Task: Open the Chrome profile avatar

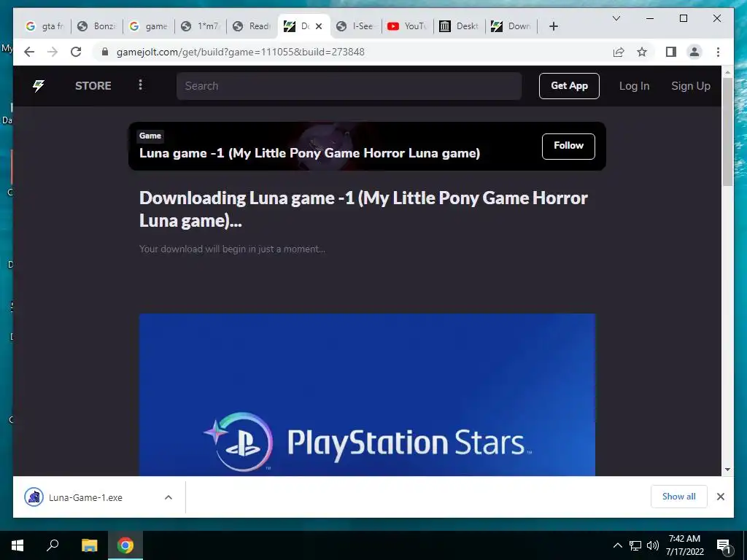Action: [x=694, y=52]
